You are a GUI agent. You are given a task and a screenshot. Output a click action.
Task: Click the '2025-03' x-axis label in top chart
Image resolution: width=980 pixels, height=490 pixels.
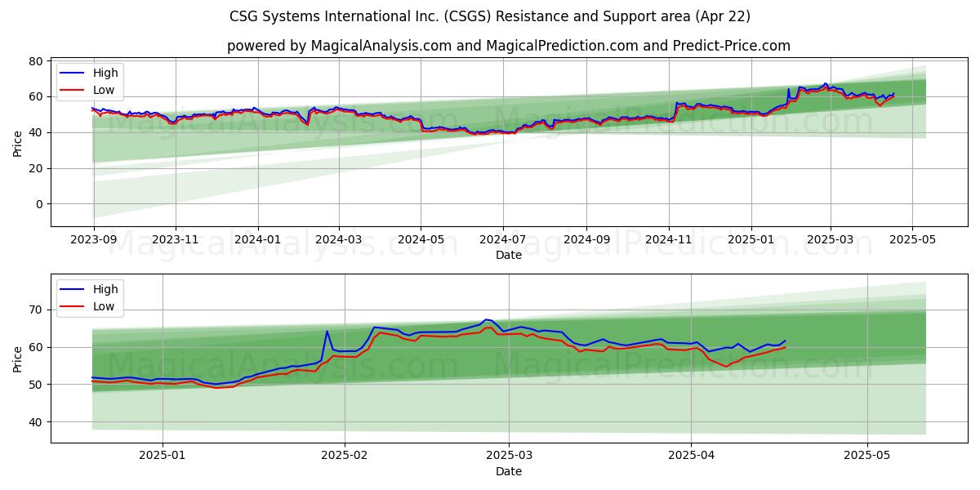(830, 241)
